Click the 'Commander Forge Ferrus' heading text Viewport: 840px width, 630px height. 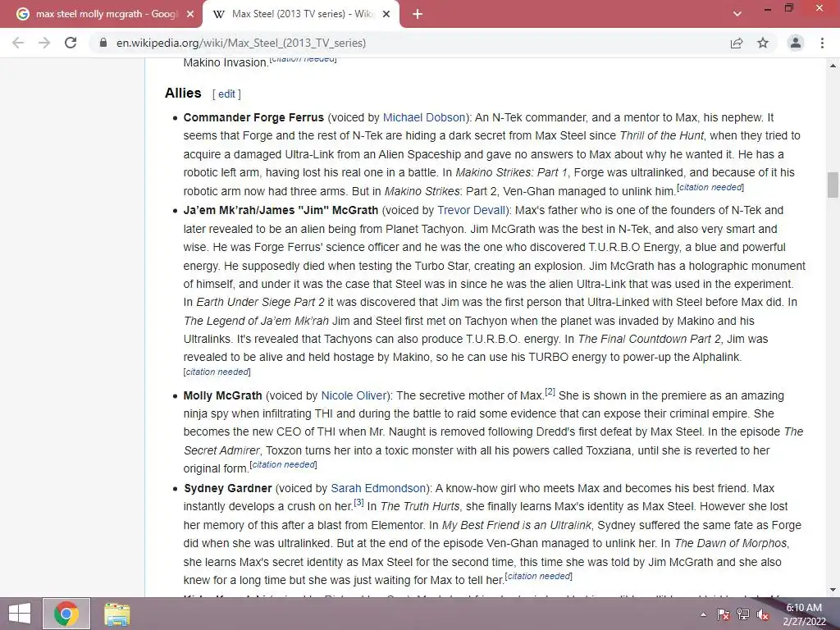pyautogui.click(x=253, y=117)
